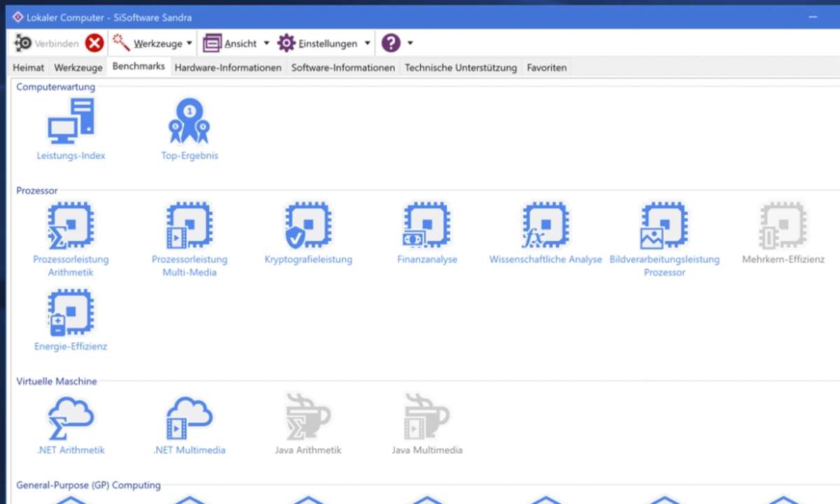840x504 pixels.
Task: Click the Wissenschaftliche Analyse label
Action: point(546,260)
